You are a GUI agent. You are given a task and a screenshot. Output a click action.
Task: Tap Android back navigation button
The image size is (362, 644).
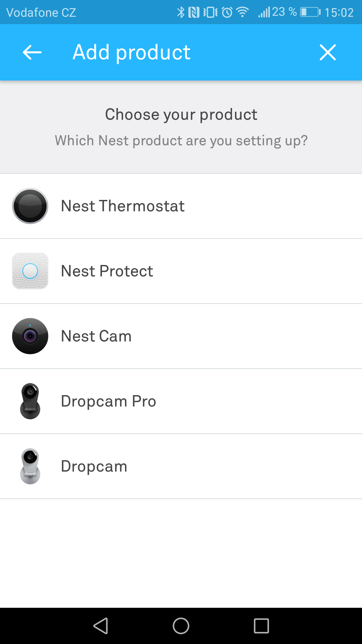(x=101, y=626)
